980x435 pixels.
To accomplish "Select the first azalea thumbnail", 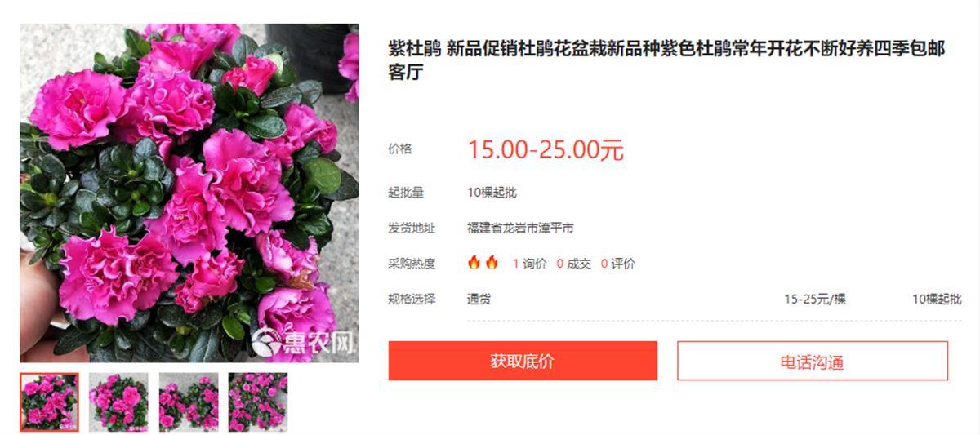I will pos(49,402).
